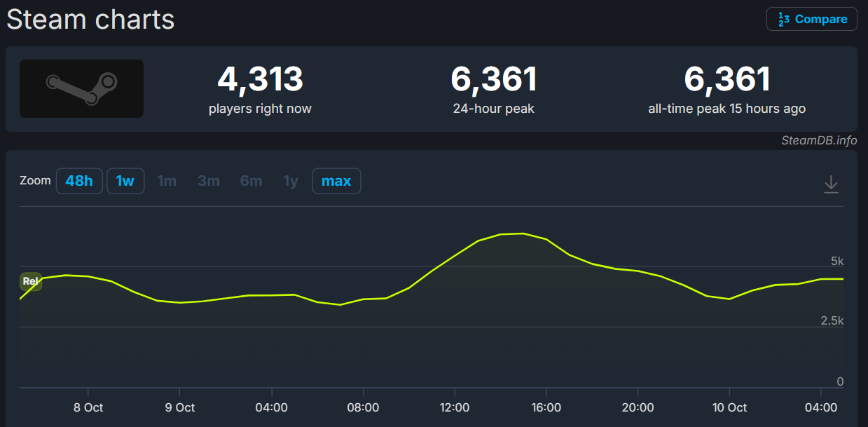
Task: Click the 12:00 axis label
Action: 455,407
